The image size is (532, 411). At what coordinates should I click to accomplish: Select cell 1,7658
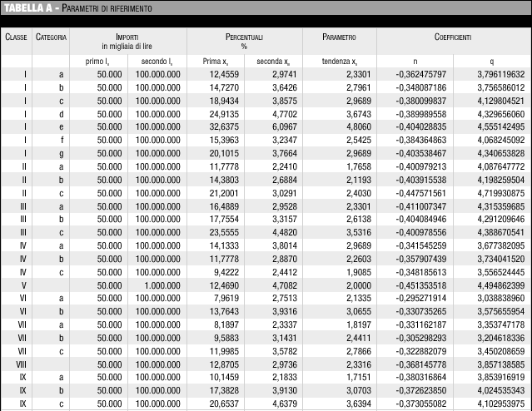click(x=359, y=166)
